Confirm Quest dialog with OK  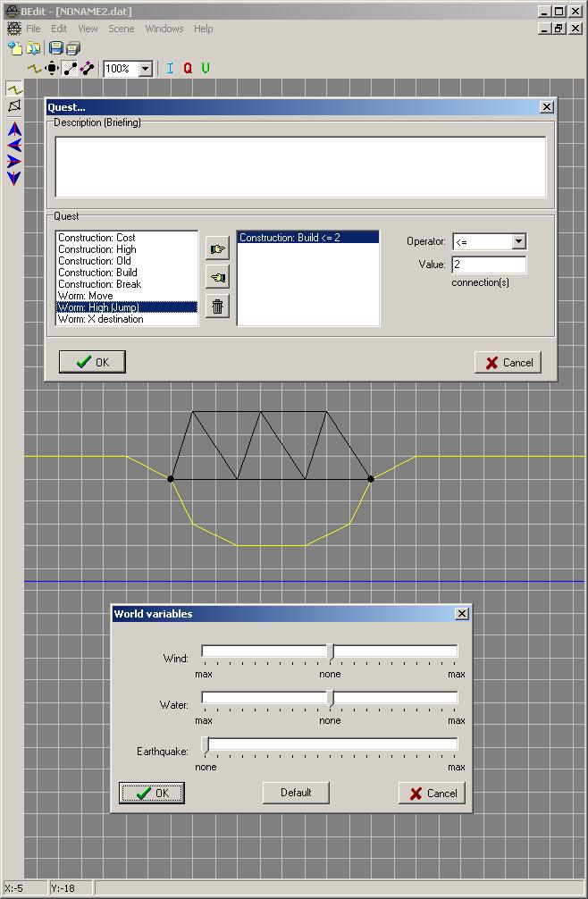92,362
